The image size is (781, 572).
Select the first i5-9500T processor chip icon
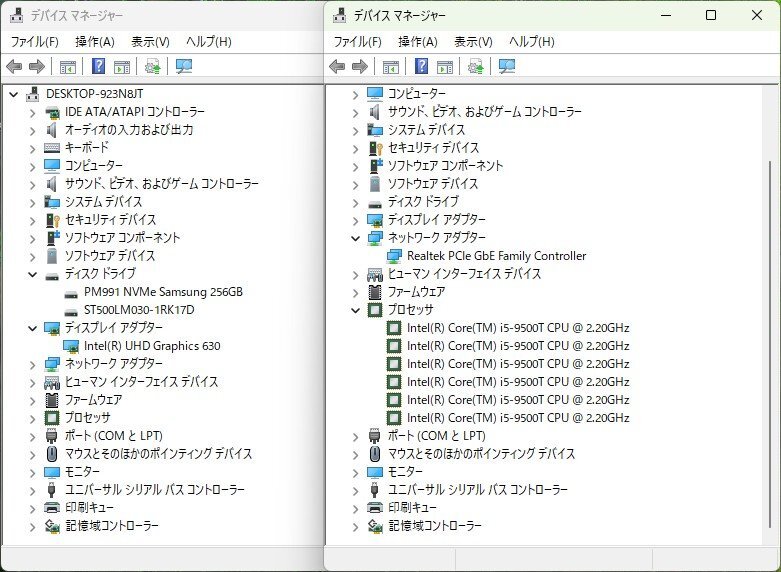[x=394, y=328]
